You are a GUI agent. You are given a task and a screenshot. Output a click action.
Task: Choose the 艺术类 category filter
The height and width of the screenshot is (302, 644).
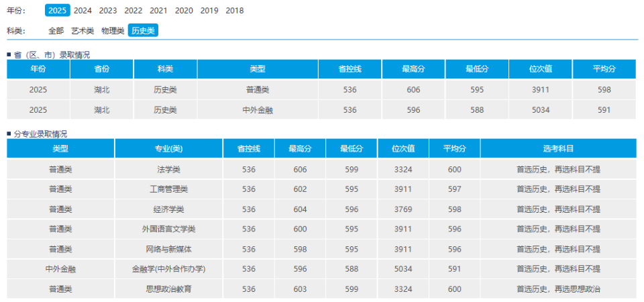point(83,30)
